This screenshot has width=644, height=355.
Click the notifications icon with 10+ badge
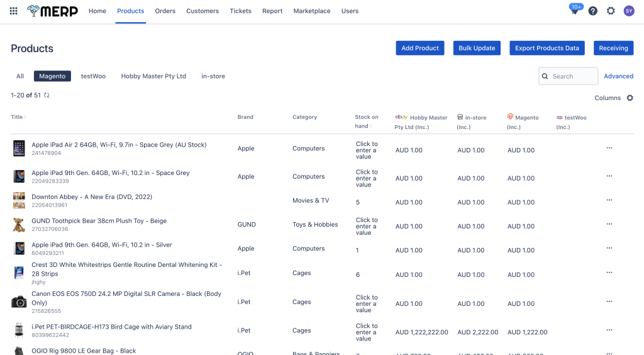tap(574, 11)
